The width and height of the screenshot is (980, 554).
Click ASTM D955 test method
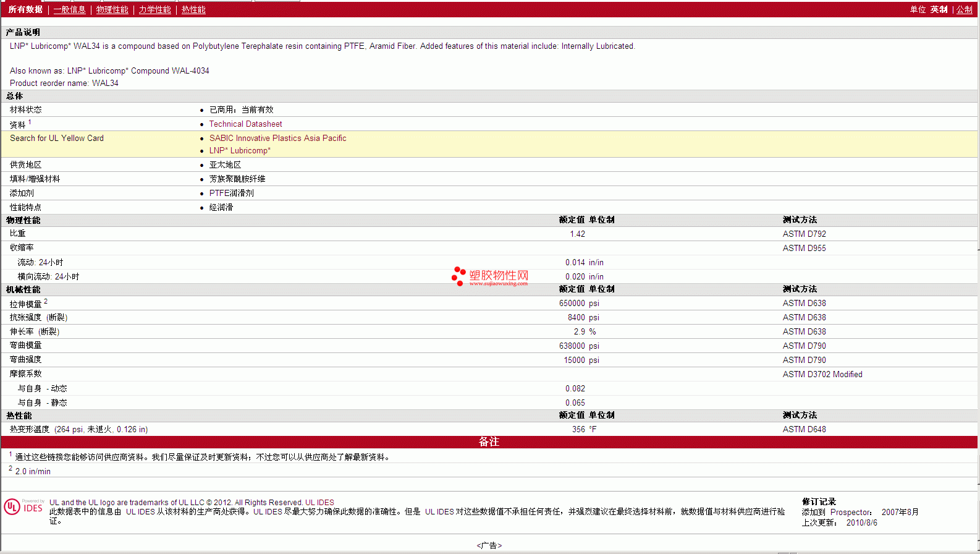[804, 248]
